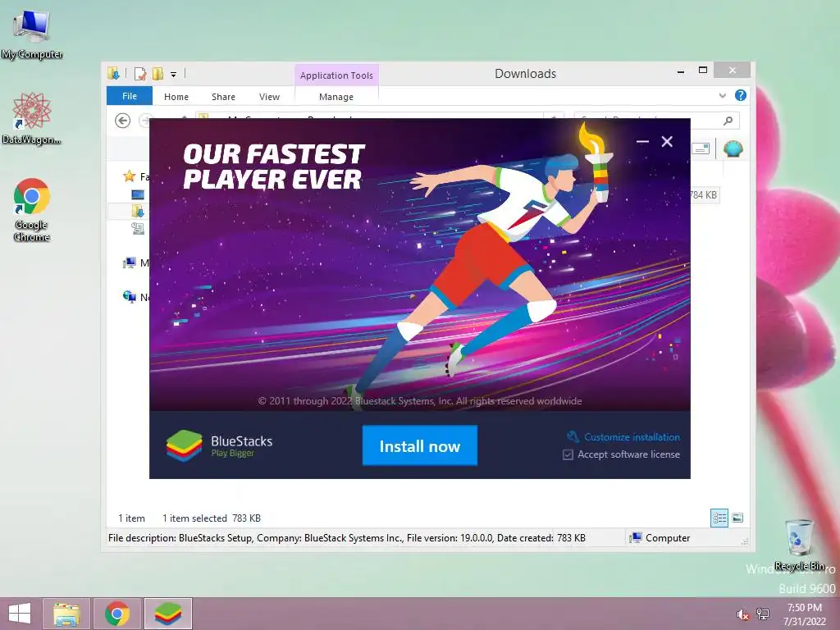This screenshot has height=630, width=840.
Task: Select Recent places under Favorites
Action: [138, 229]
